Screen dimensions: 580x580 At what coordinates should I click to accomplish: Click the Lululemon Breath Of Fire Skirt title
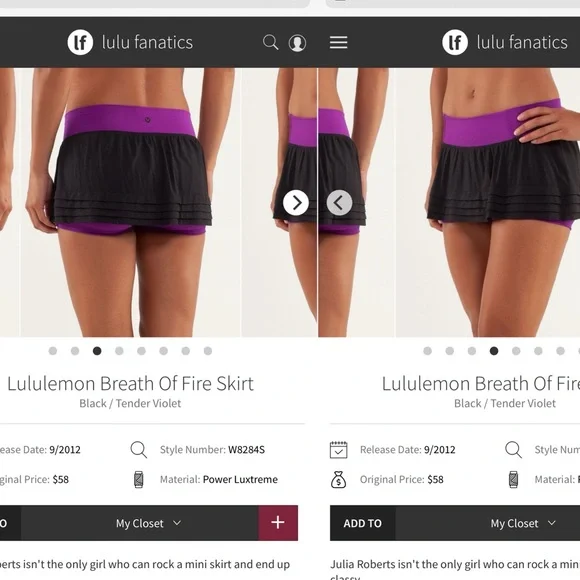coord(130,384)
